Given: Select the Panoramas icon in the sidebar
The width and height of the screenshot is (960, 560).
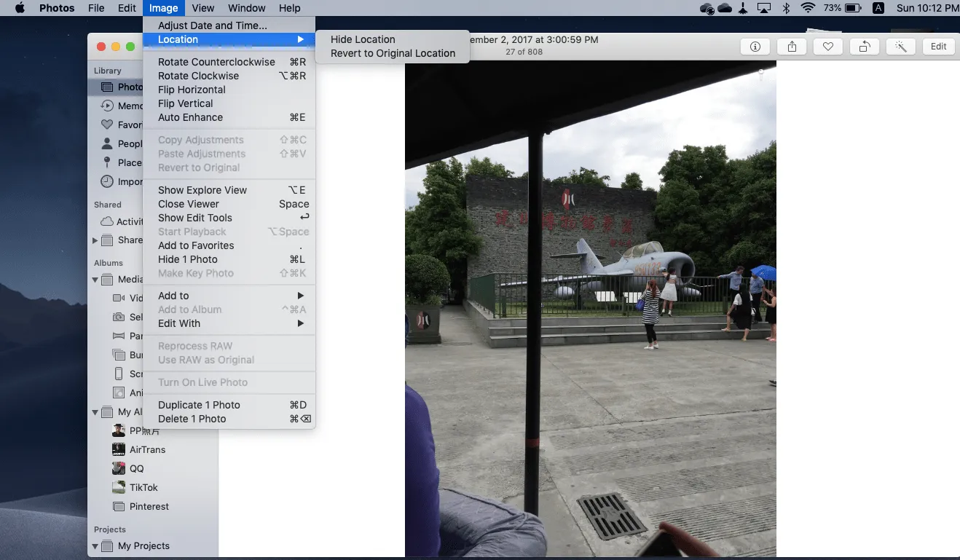Looking at the screenshot, I should pyautogui.click(x=119, y=336).
